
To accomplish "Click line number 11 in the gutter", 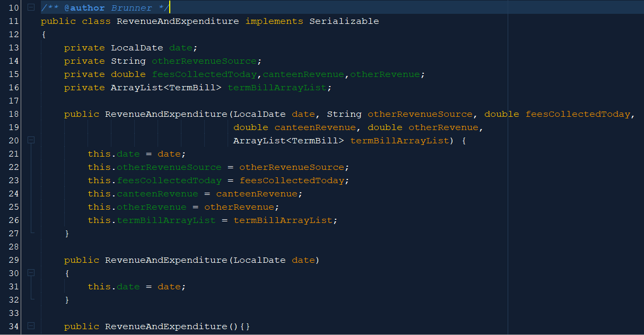I will click(x=14, y=21).
